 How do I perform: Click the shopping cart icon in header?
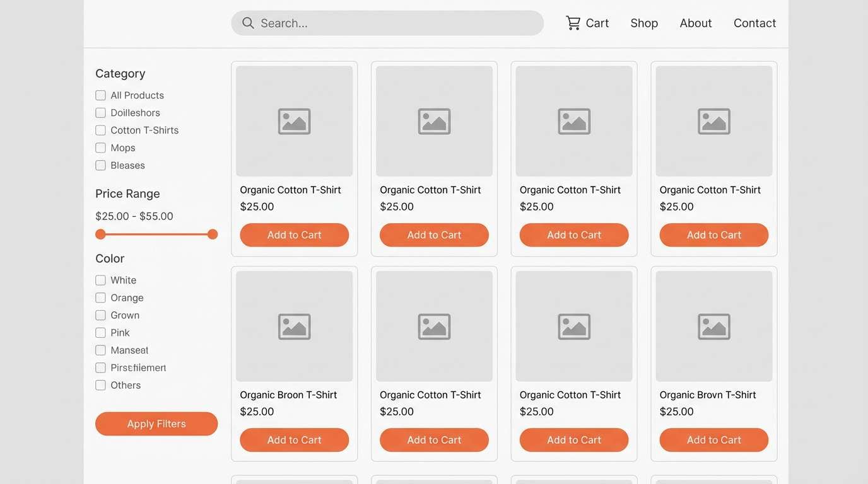click(573, 23)
